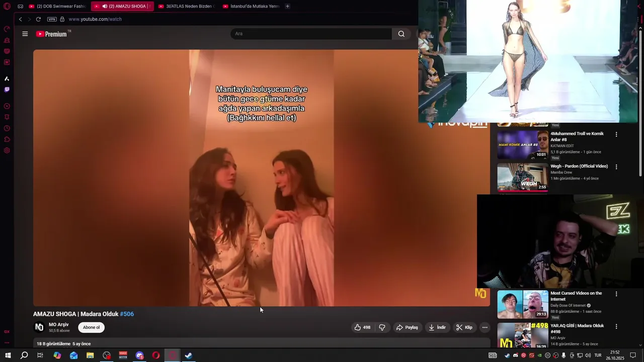Viewport: 644px width, 362px height.
Task: Share video using Paylaş button
Action: click(407, 327)
